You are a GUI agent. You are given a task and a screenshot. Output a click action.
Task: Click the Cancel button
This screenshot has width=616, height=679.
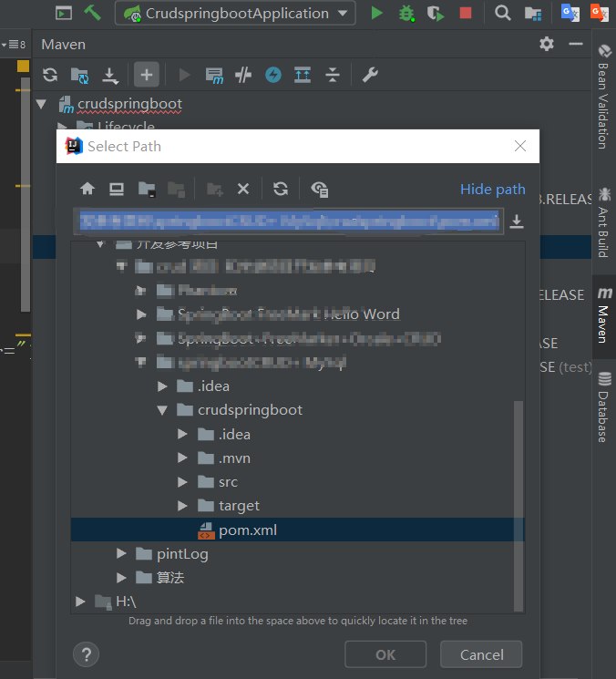coord(481,654)
